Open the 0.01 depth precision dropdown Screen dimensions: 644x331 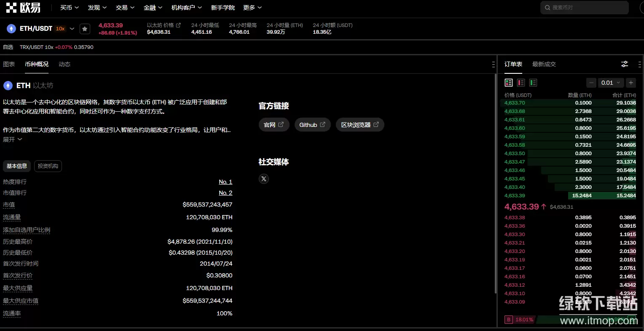(x=611, y=83)
